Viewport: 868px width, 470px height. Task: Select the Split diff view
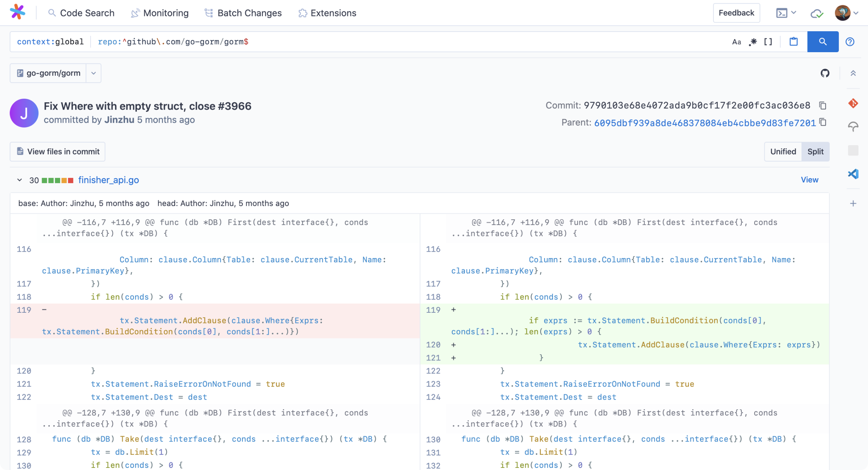coord(815,152)
